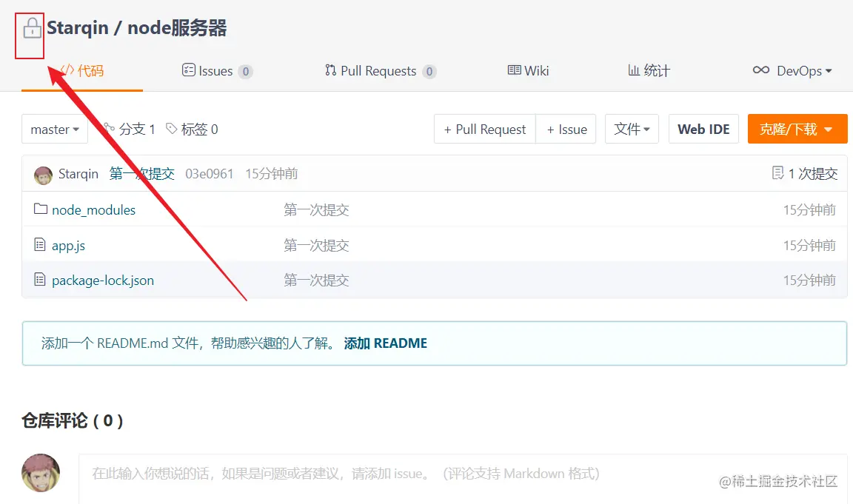
Task: Click the 添加 README link
Action: pos(385,343)
